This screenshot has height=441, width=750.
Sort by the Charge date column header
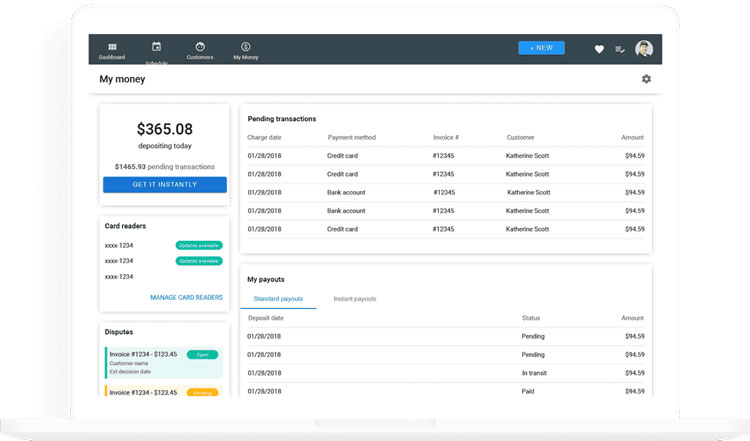pos(265,137)
